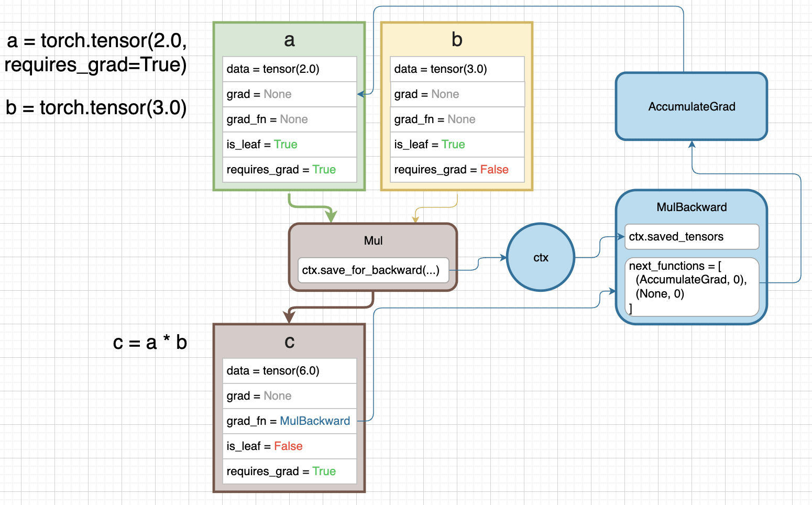Image resolution: width=812 pixels, height=505 pixels.
Task: Click tensor a's requires_grad = True row
Action: point(290,170)
